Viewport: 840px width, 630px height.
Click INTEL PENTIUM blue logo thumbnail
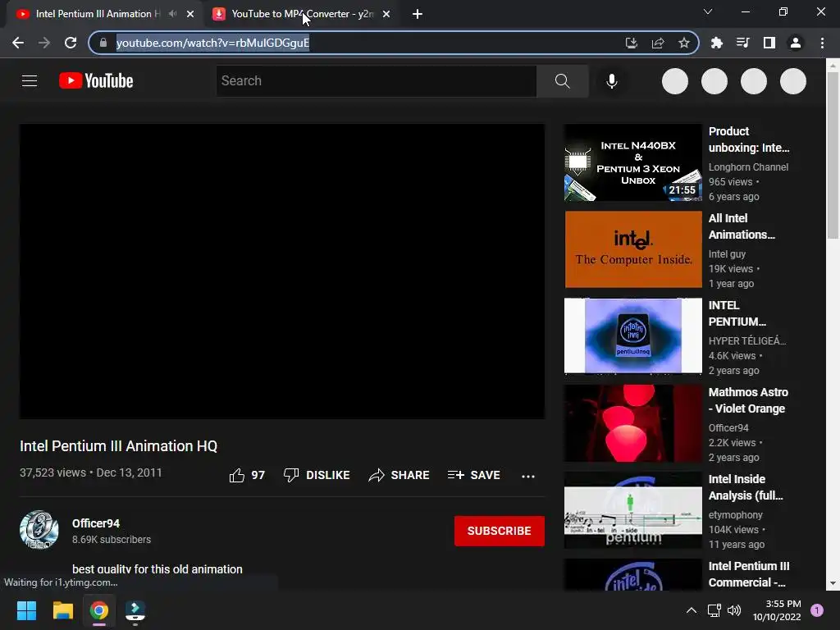click(633, 336)
